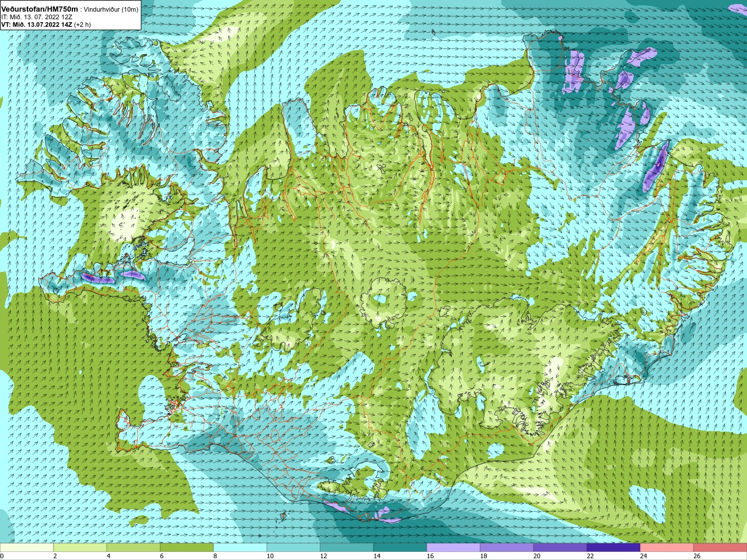Click the 'Veðurstofan/HM750m' title text
This screenshot has height=560, width=747.
[x=40, y=9]
